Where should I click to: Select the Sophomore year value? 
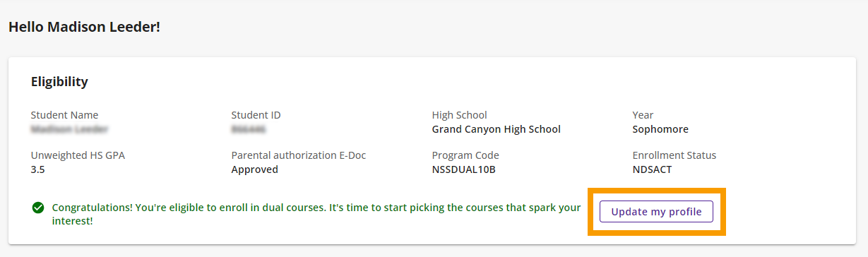(660, 129)
